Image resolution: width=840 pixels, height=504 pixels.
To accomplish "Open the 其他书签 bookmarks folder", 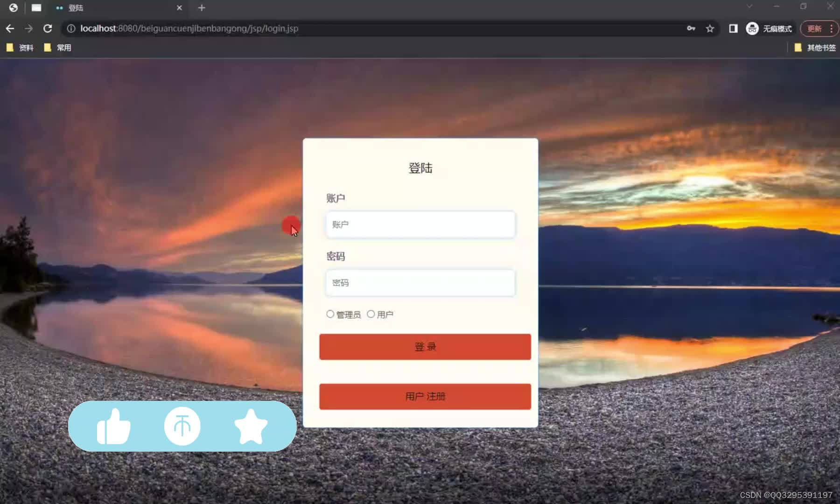I will pos(815,48).
